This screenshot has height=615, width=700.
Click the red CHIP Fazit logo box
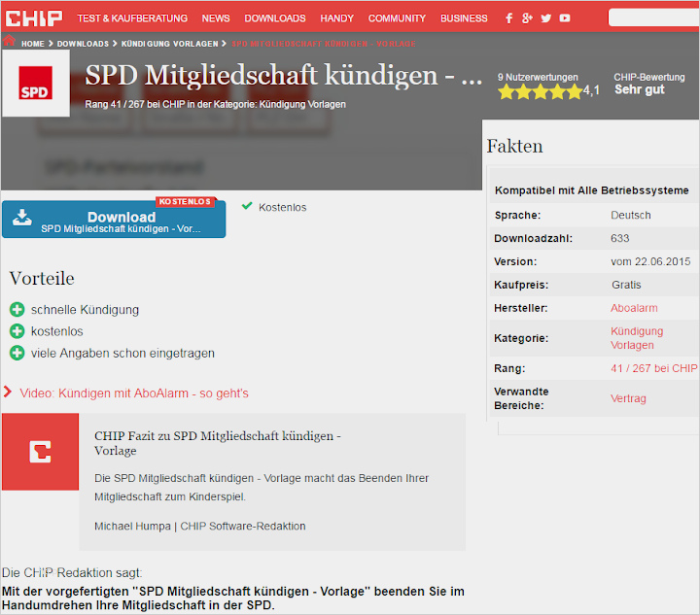tap(40, 452)
